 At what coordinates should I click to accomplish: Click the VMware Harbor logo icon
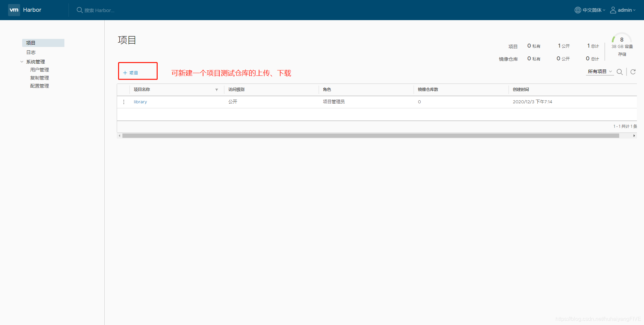[14, 10]
